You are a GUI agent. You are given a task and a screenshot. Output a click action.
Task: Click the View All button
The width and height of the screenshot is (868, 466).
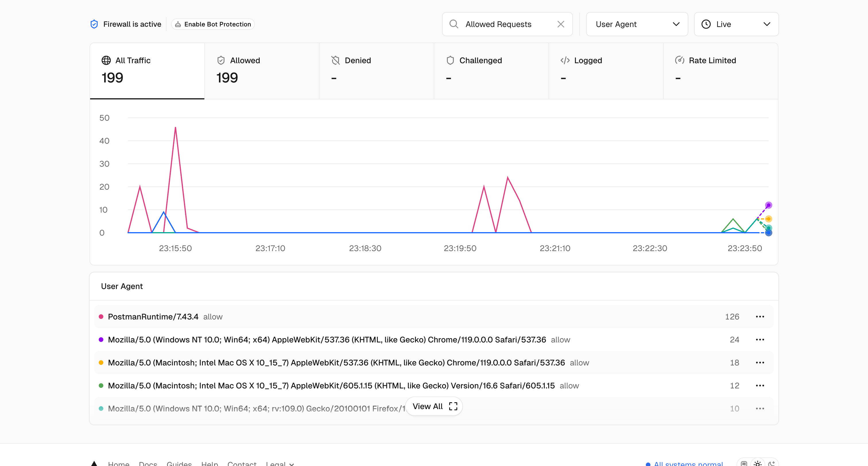pos(434,406)
